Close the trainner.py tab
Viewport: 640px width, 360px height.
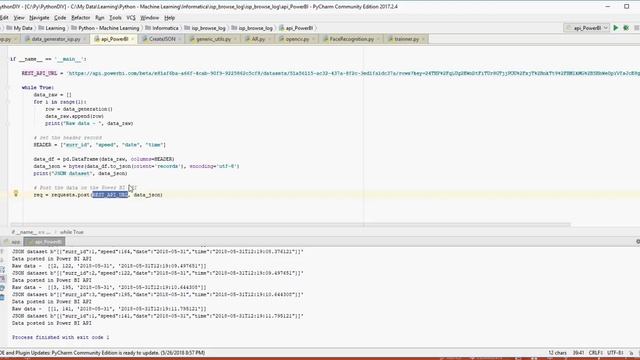click(424, 39)
